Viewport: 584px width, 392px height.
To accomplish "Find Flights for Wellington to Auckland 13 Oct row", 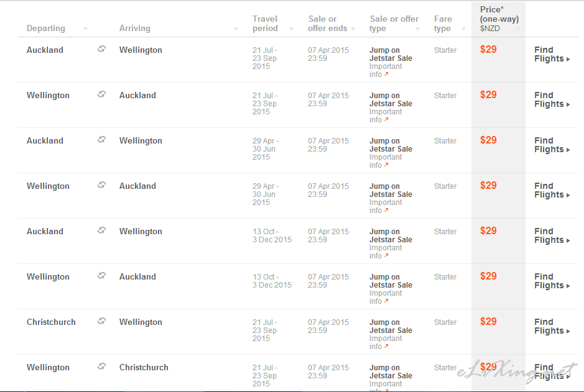I will pos(552,281).
